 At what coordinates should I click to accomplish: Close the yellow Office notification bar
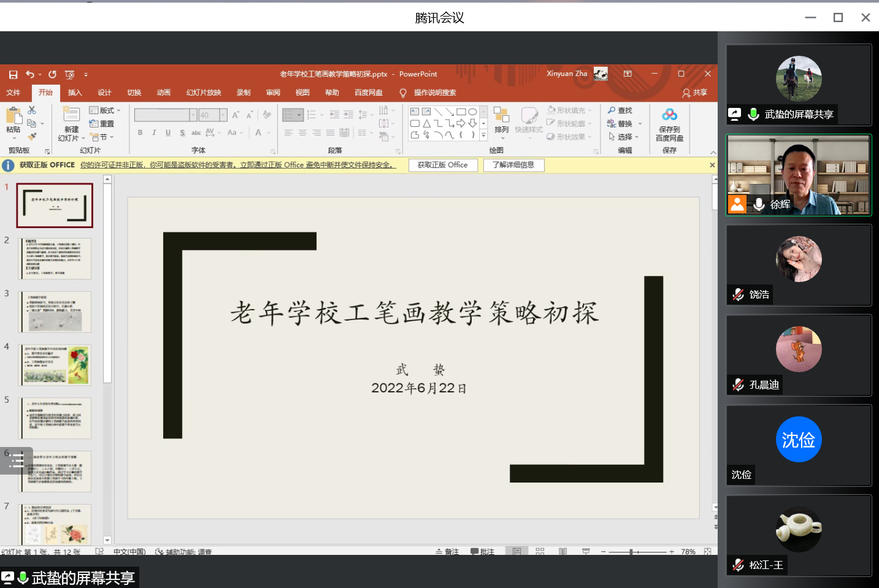point(712,165)
